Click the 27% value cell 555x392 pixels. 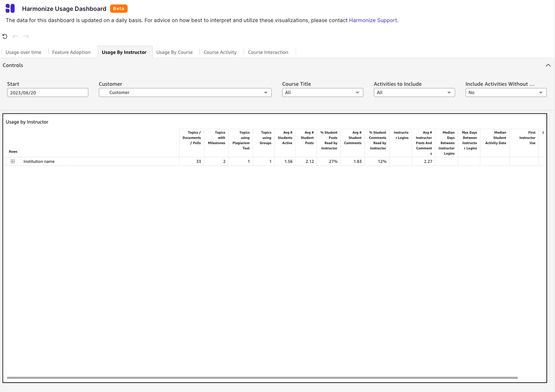coord(329,161)
